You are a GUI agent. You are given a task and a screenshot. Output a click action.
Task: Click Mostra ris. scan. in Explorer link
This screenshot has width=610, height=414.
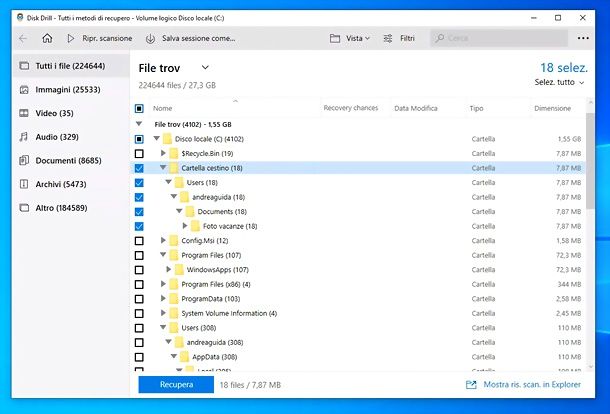530,384
